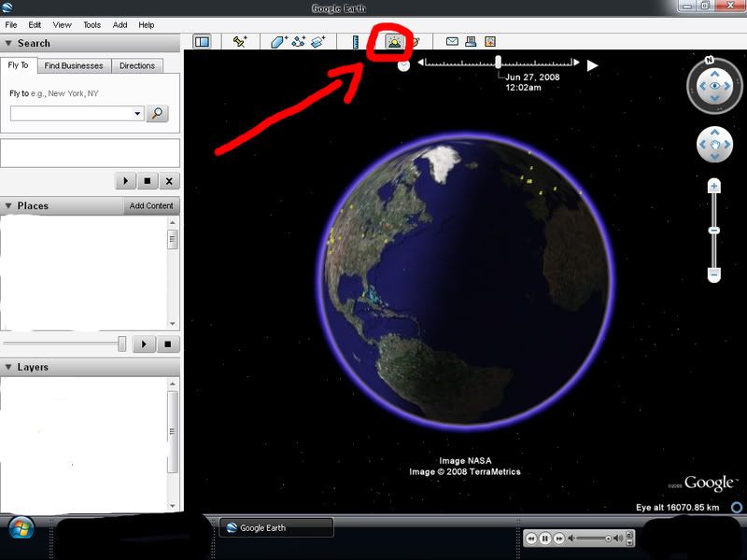Collapse the Layers panel
Viewport: 747px width, 560px height.
coord(8,367)
